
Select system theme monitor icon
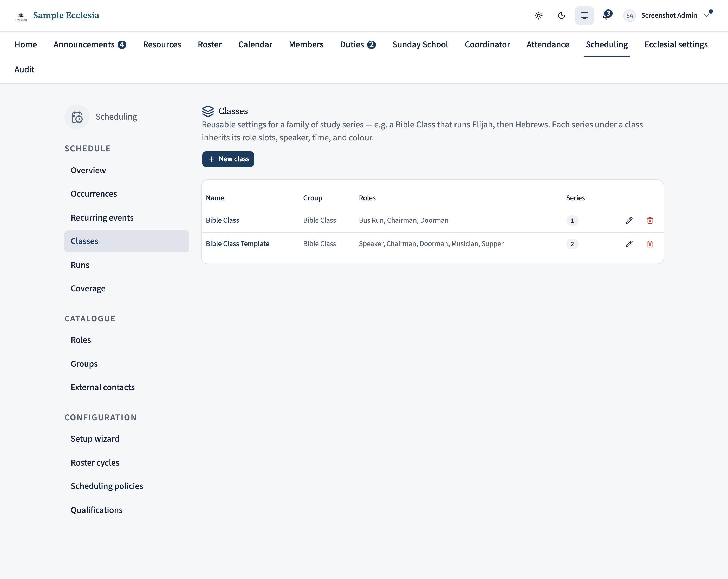point(584,16)
